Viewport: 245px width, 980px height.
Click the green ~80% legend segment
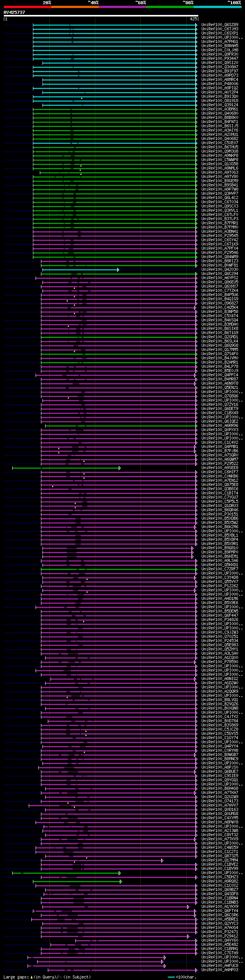click(170, 7)
